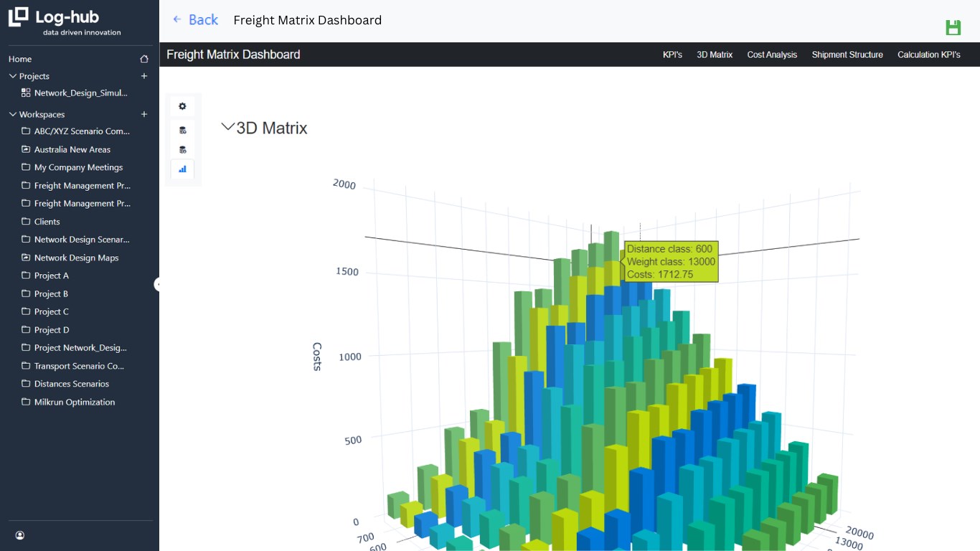The width and height of the screenshot is (980, 551).
Task: Select the bar chart view icon
Action: (182, 169)
